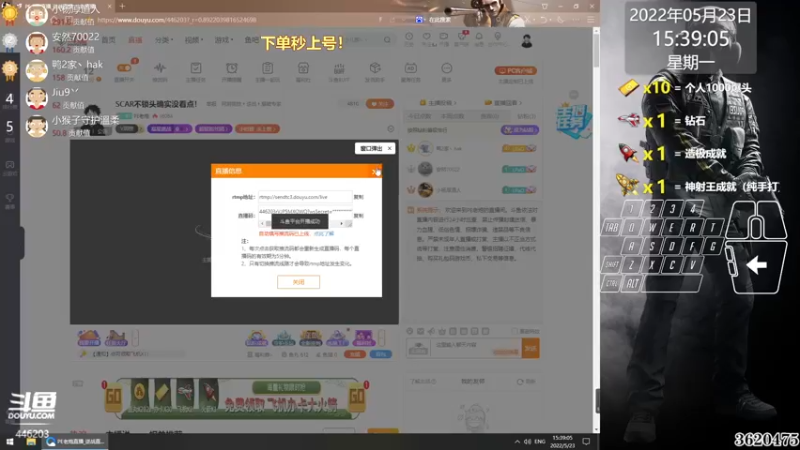Expand the 分类 dropdown in the site nav
The image size is (800, 450).
coord(164,40)
